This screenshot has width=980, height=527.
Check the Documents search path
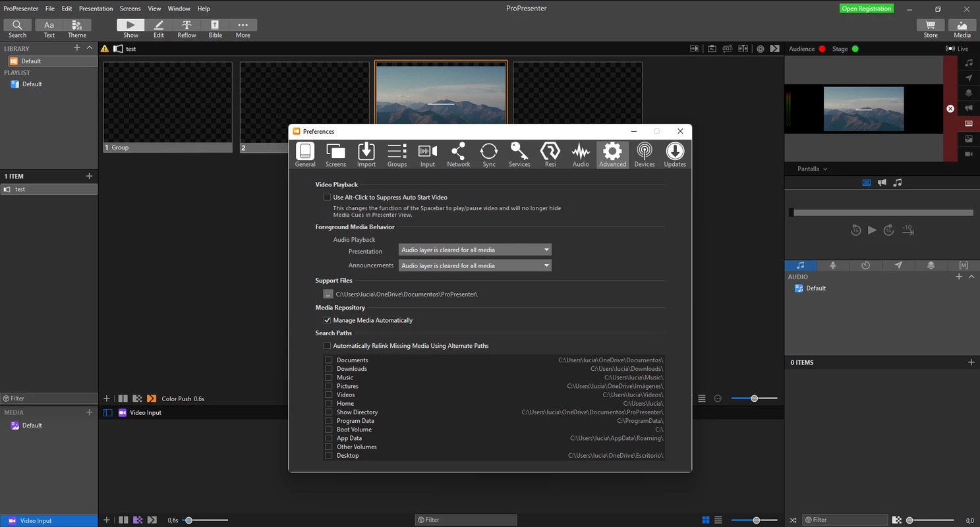[328, 360]
